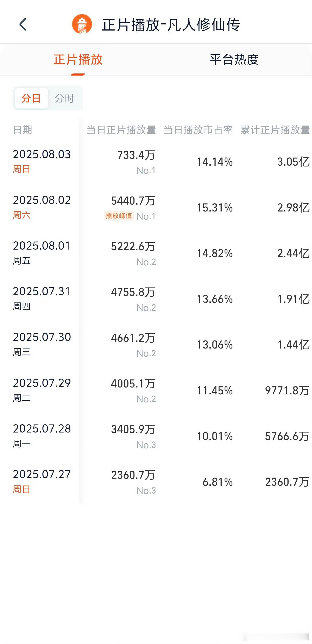Tap 累计正片播放量 column header

click(275, 130)
